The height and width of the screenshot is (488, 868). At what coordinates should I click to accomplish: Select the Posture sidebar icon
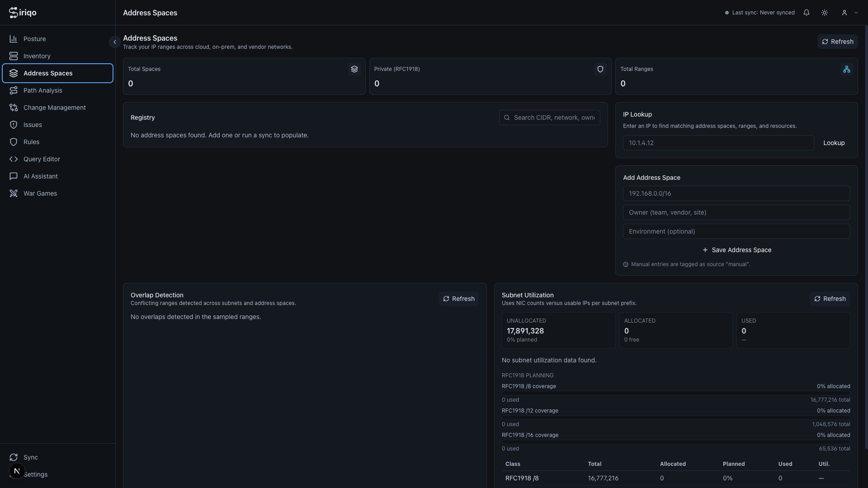point(14,39)
